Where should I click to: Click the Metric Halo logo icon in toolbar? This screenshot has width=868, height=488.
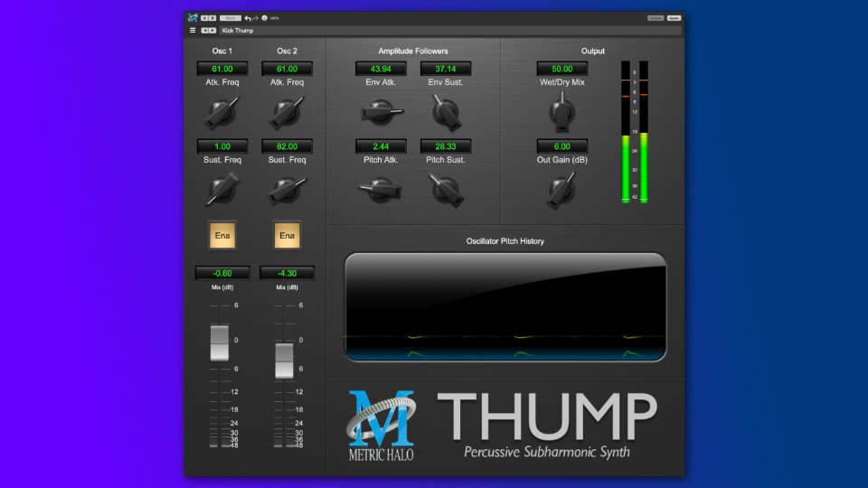pyautogui.click(x=193, y=18)
